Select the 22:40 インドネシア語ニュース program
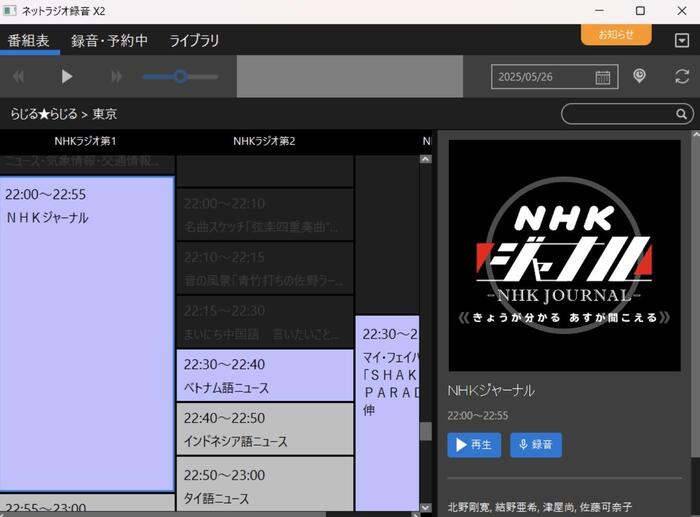 pyautogui.click(x=265, y=429)
